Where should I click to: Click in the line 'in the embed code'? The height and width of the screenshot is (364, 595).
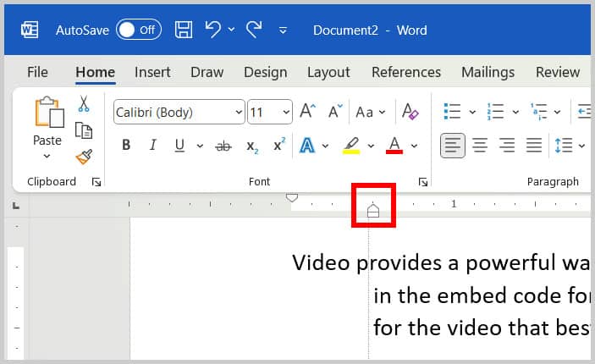467,296
